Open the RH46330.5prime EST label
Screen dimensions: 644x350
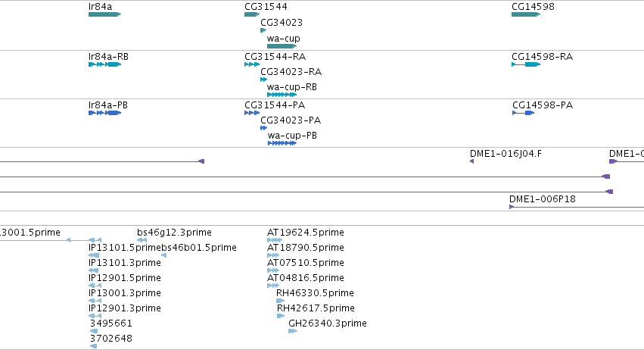[x=315, y=293]
